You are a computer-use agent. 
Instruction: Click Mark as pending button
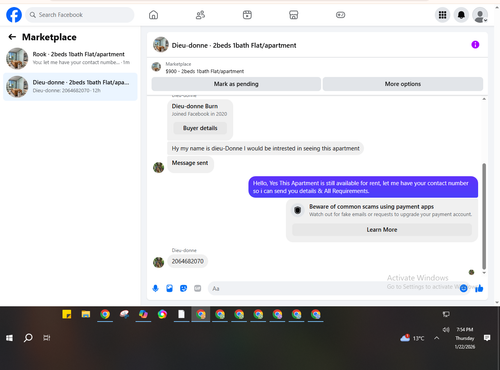tap(236, 84)
